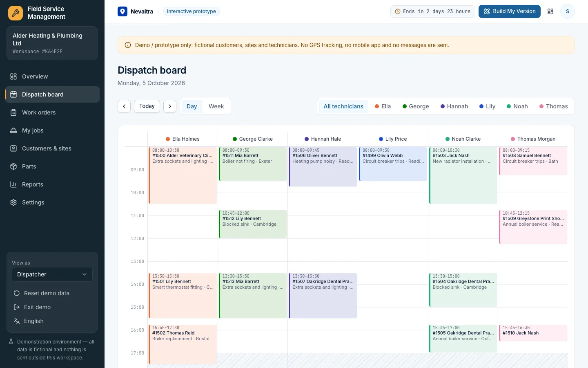Click the Nevaitra map pin logo

(x=122, y=11)
